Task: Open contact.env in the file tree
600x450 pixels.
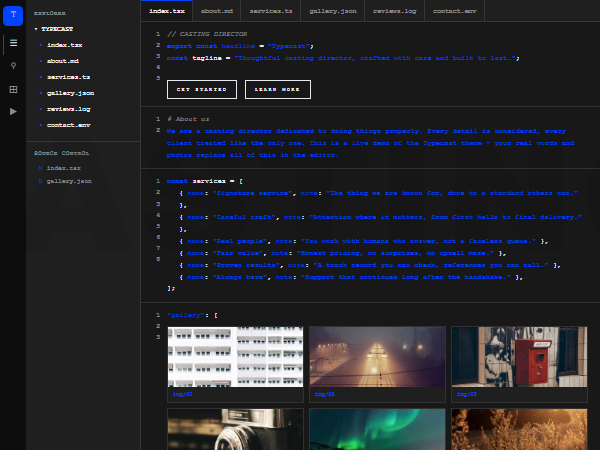Action: pyautogui.click(x=68, y=125)
